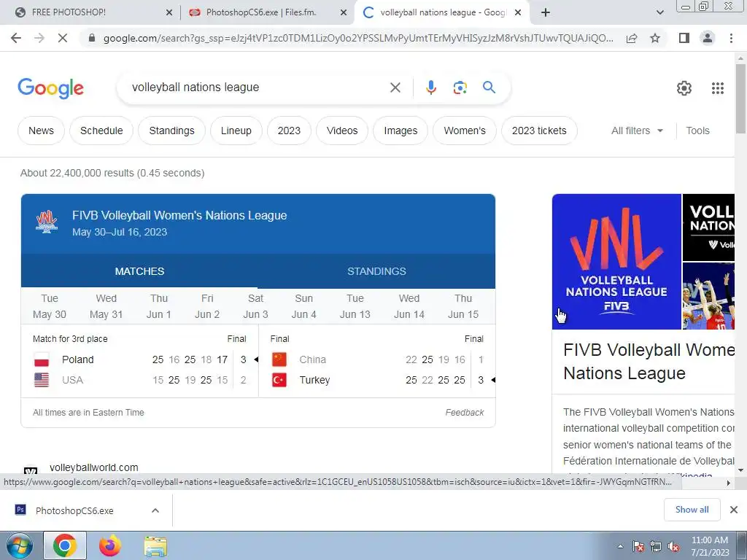This screenshot has width=747, height=560.
Task: Click the 2023 filter chip
Action: tap(289, 131)
